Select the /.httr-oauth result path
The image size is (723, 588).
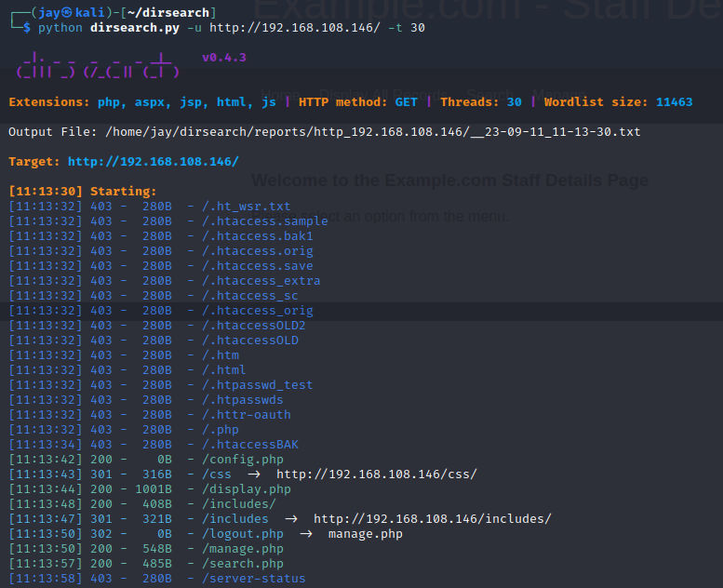(247, 415)
